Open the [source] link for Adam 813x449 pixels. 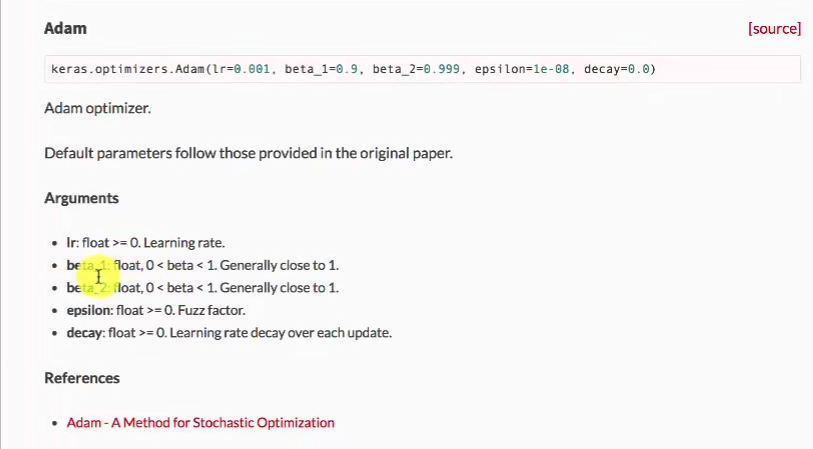tap(774, 29)
